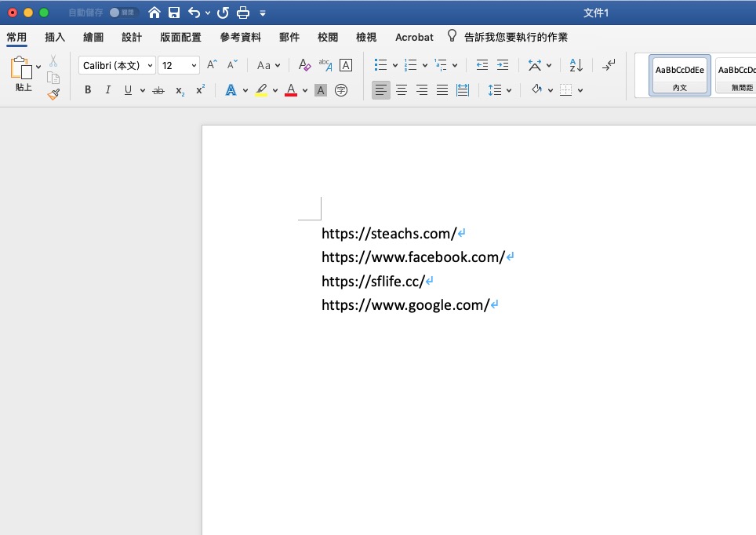Click the Home icon in title bar
The width and height of the screenshot is (756, 535).
coord(154,13)
